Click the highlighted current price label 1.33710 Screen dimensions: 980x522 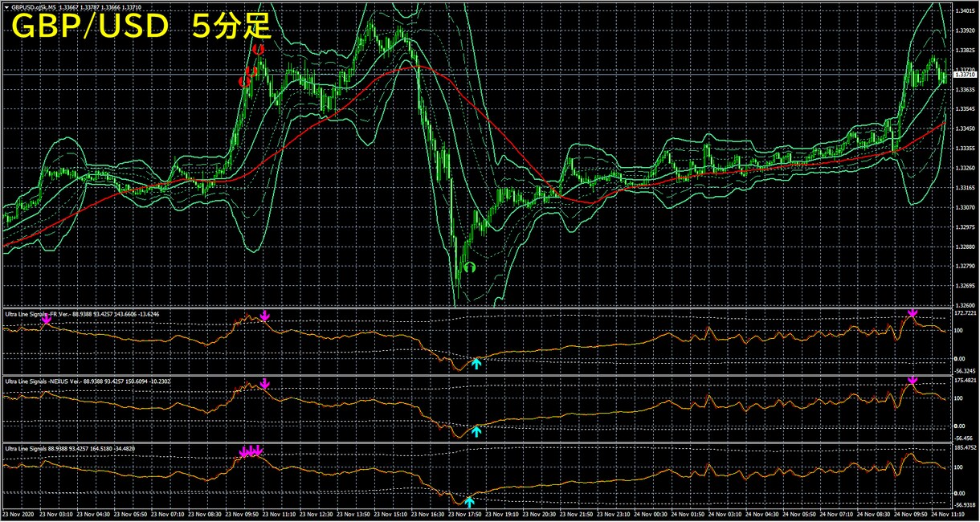(966, 75)
